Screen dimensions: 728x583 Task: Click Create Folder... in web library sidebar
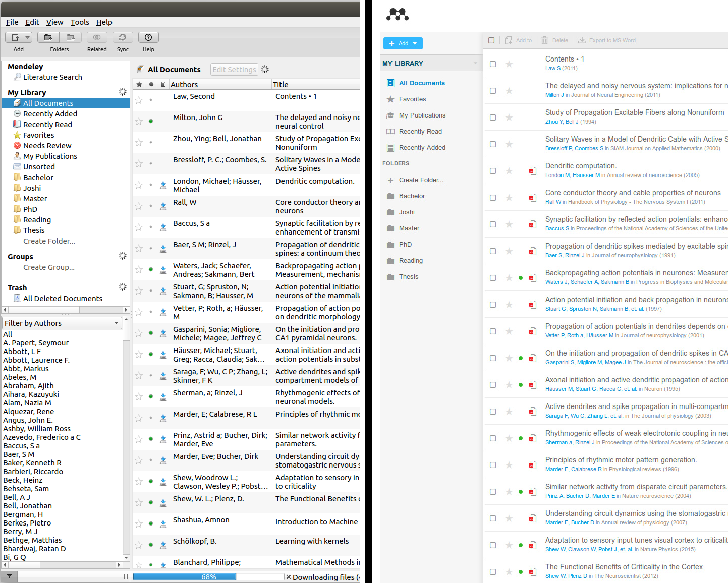click(x=421, y=180)
